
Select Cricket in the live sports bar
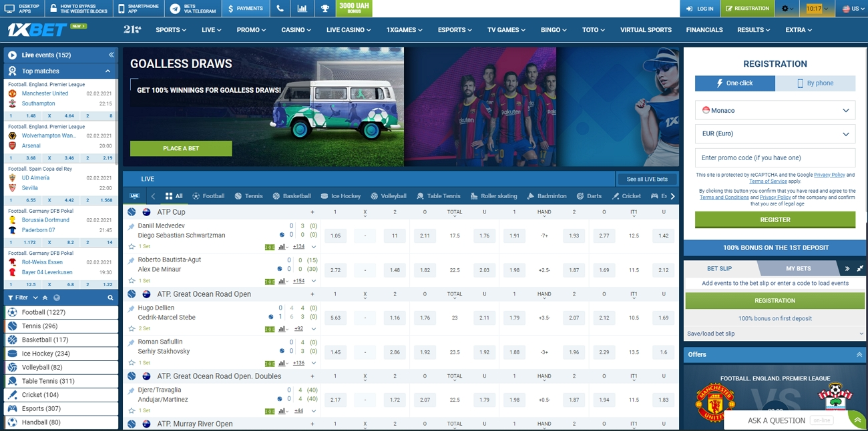coord(626,196)
